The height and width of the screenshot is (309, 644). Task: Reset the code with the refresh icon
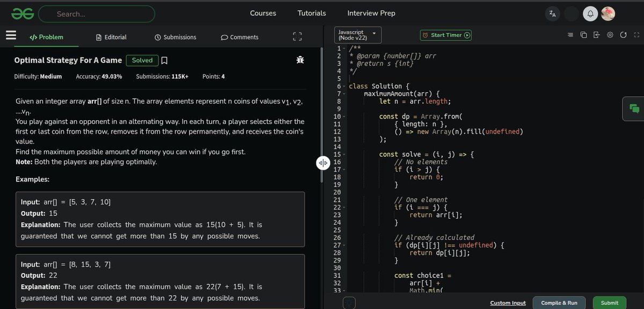coord(623,35)
